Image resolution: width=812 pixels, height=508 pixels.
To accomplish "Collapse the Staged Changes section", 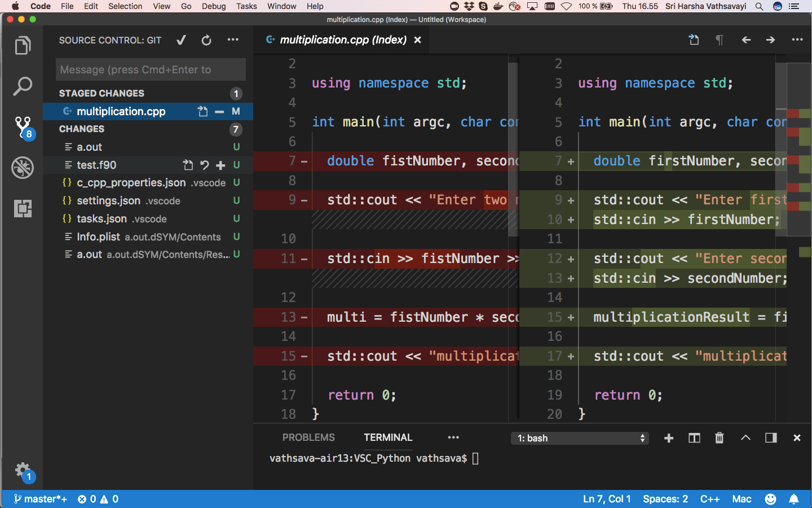I will [101, 93].
